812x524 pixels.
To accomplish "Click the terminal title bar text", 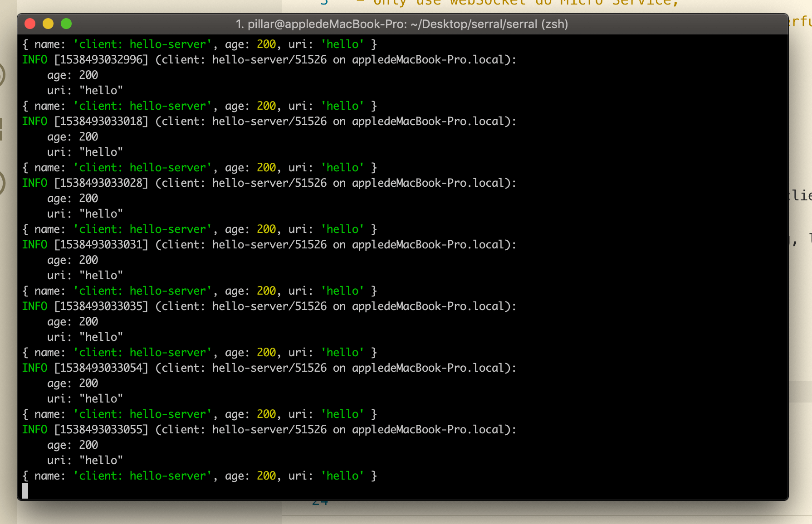I will (x=402, y=24).
